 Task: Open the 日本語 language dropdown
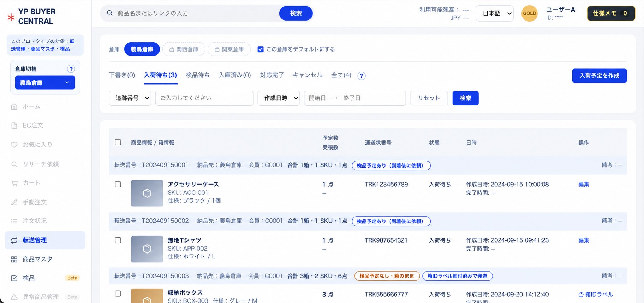495,13
